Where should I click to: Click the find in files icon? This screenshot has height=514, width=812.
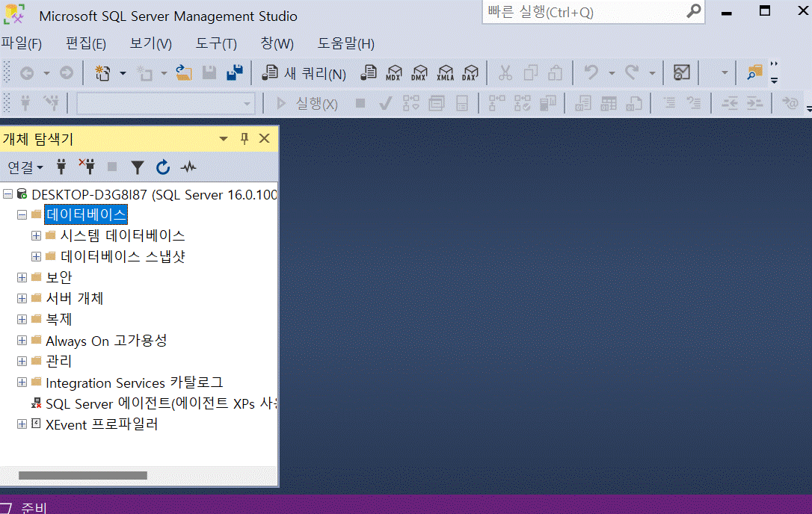coord(754,73)
